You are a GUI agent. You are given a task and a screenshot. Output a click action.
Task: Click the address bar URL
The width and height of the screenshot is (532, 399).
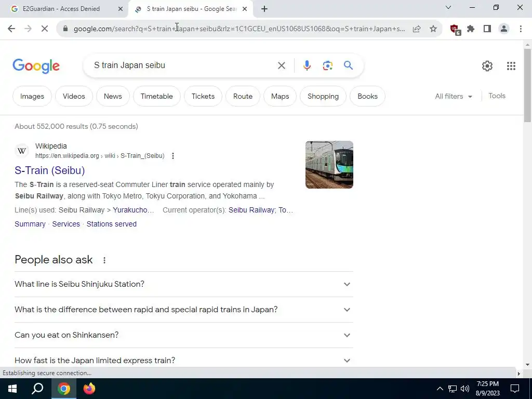click(239, 29)
